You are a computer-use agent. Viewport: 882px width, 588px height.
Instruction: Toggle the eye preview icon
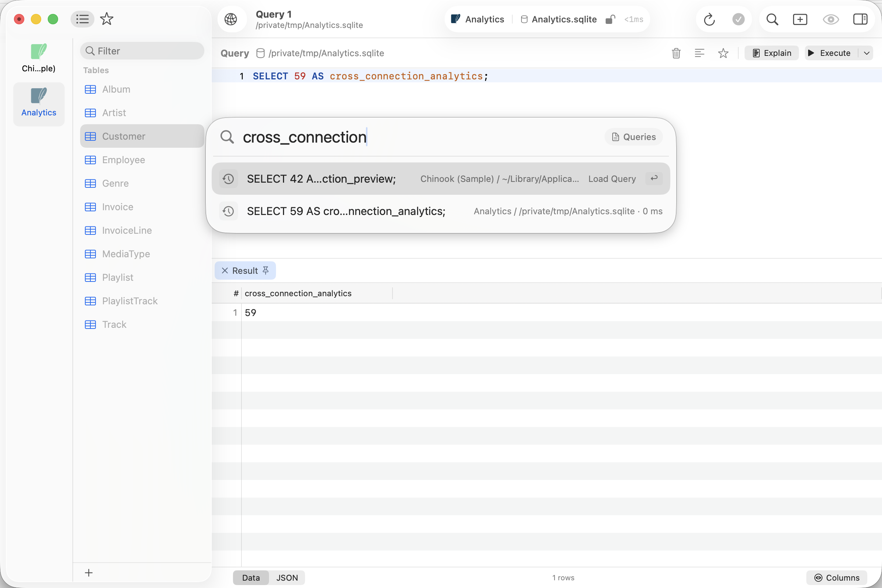831,19
